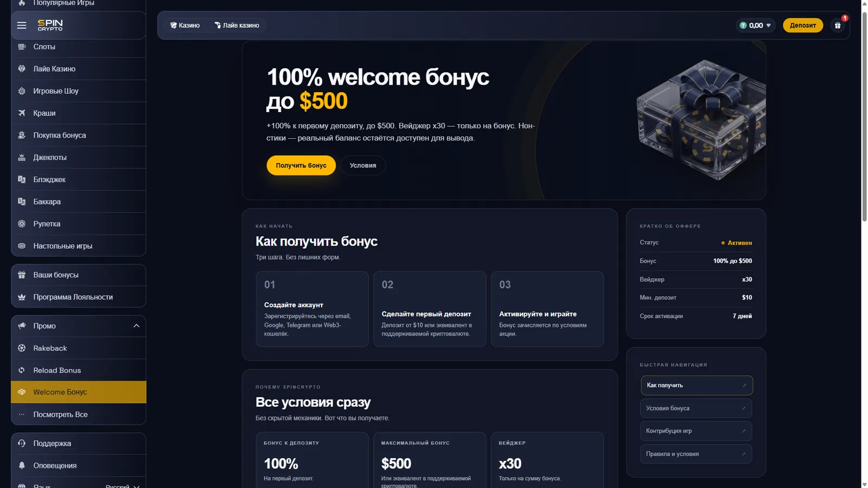Screen dimensions: 868x488
Task: Open the hamburger menu icon
Action: coord(22,25)
